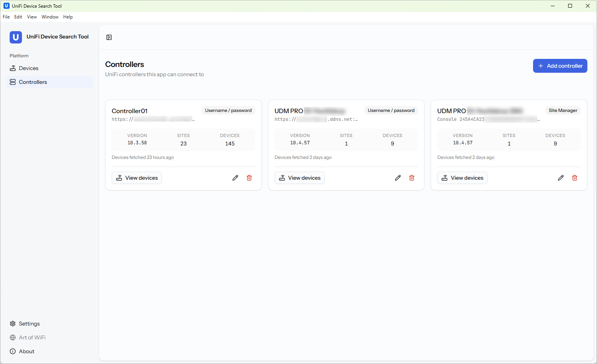This screenshot has height=364, width=597.
Task: Maximize the application window
Action: (570, 6)
